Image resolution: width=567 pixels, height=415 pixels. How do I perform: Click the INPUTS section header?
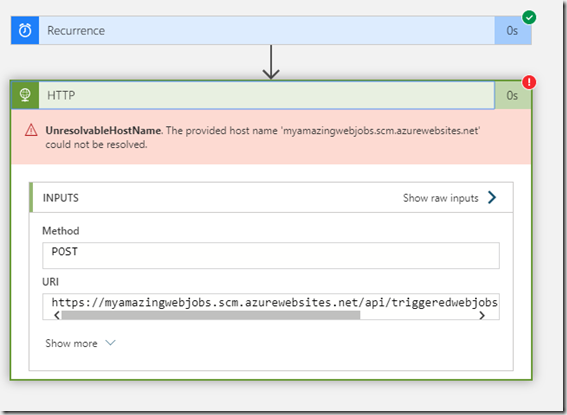(61, 198)
